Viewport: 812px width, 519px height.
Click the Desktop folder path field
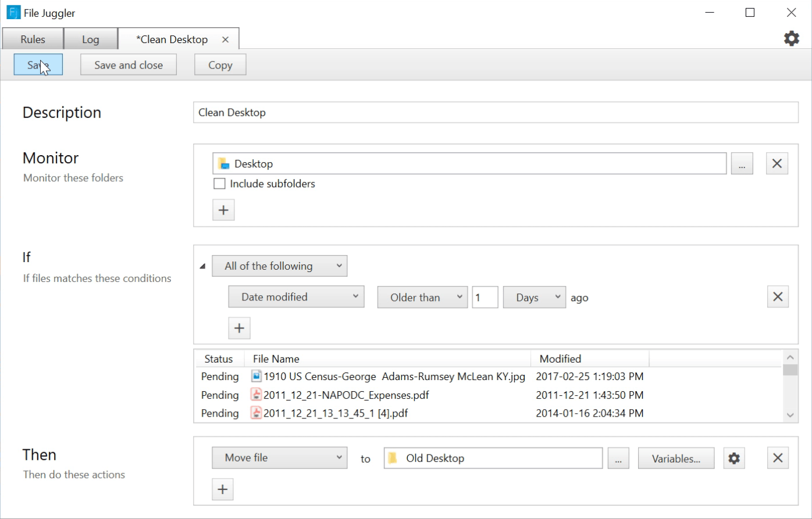(x=469, y=164)
